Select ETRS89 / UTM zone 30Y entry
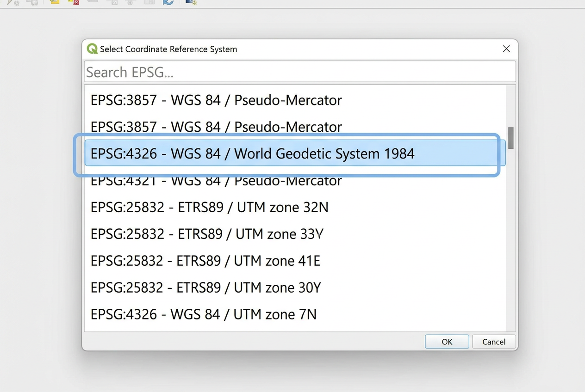 [x=295, y=288]
